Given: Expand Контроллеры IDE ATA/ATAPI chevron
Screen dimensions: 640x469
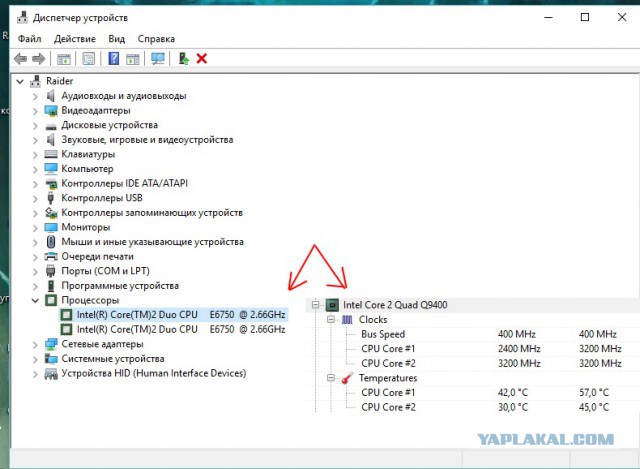Looking at the screenshot, I should [36, 184].
